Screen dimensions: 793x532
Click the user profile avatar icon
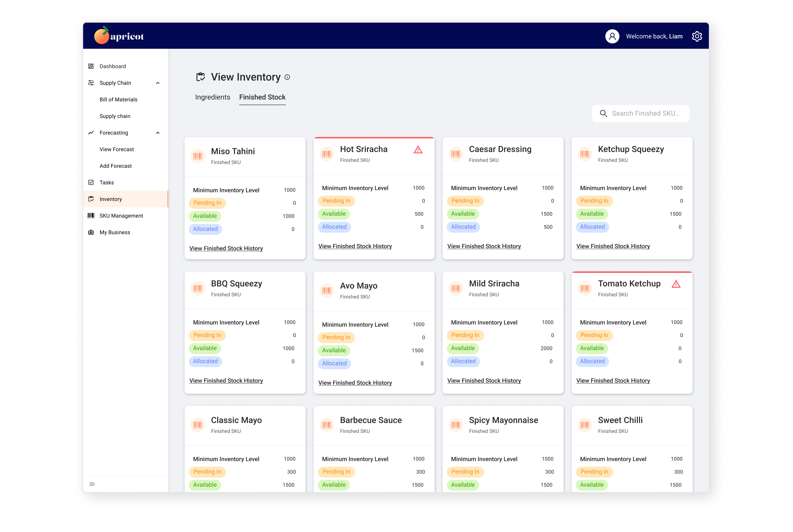(x=612, y=36)
